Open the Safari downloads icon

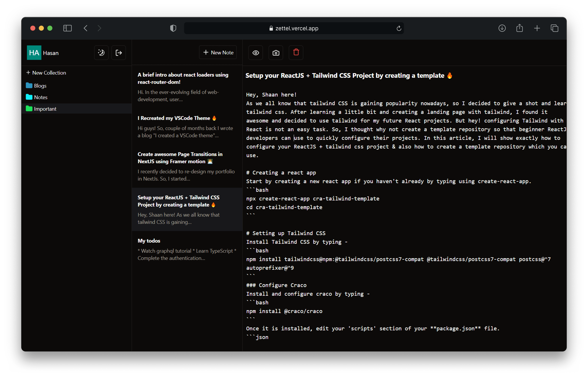[502, 28]
